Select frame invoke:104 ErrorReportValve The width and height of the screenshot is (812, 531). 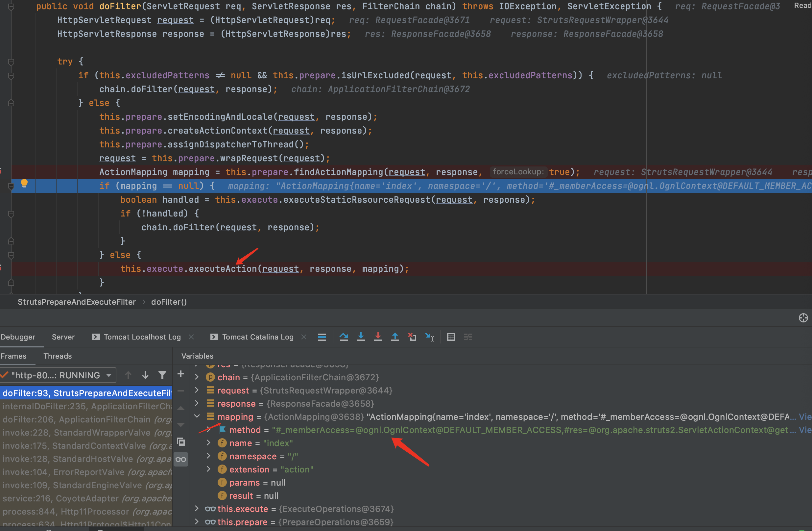coord(86,472)
